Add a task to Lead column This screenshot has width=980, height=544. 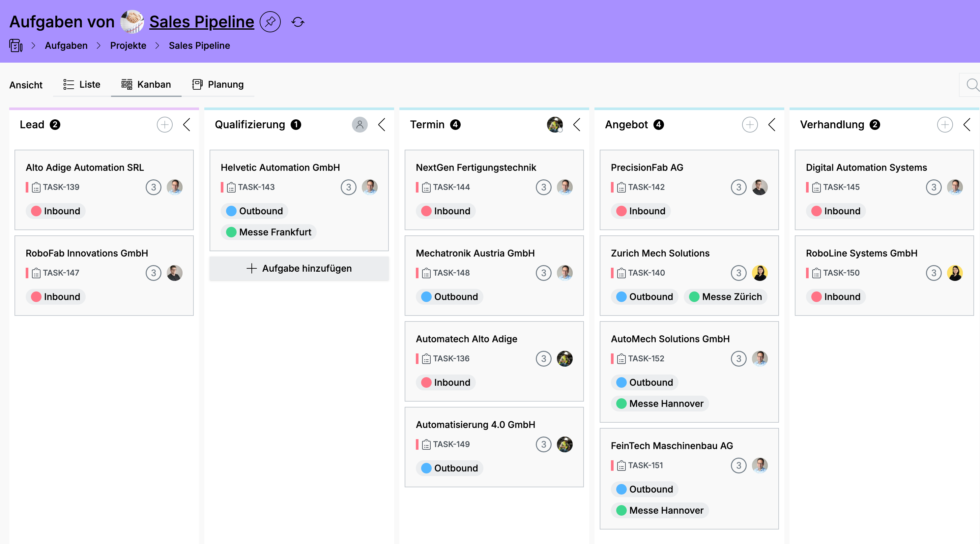click(165, 125)
